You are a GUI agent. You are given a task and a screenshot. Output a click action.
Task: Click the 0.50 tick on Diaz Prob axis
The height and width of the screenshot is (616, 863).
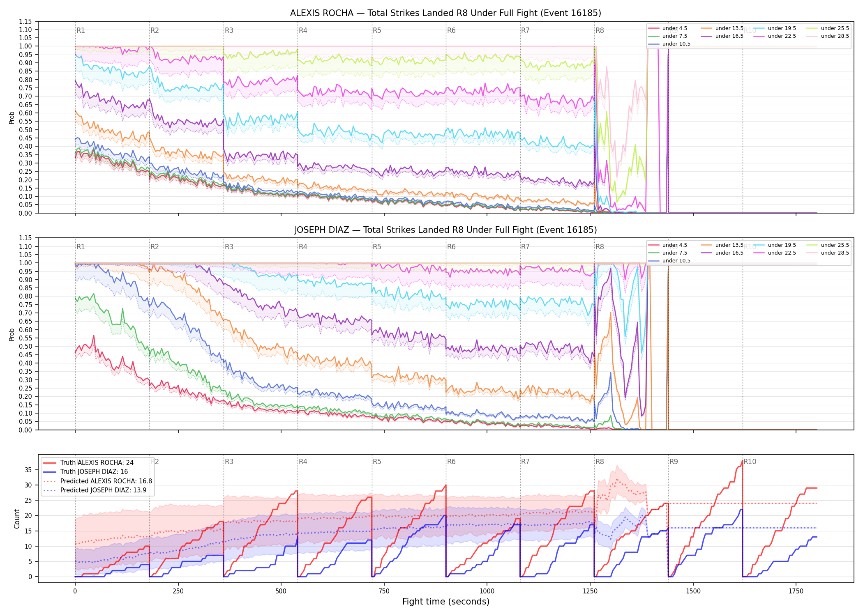tap(25, 346)
